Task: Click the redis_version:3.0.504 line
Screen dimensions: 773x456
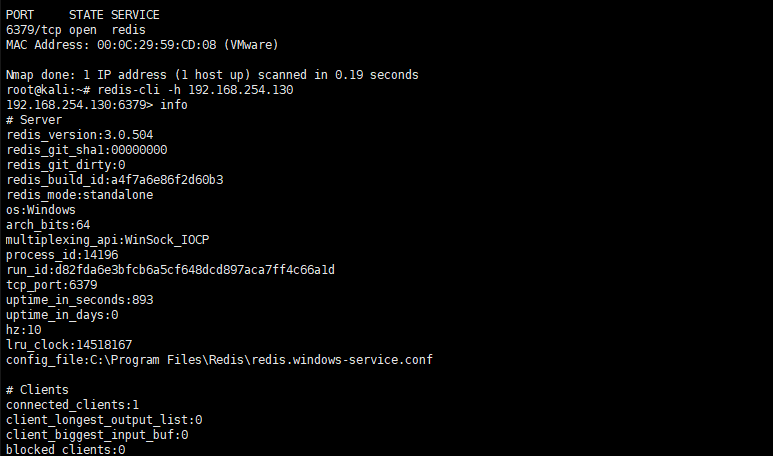Action: [79, 135]
